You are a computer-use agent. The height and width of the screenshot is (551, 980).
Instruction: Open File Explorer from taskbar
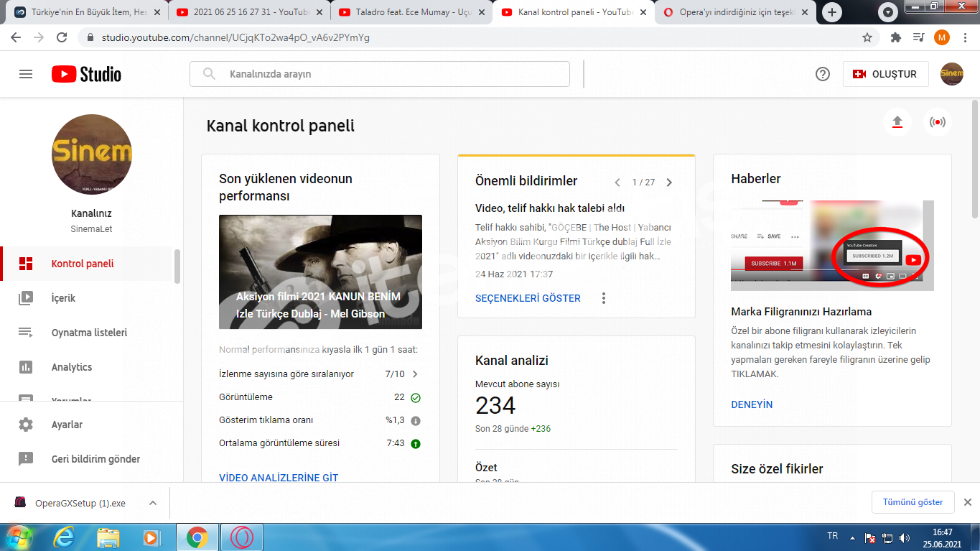108,537
